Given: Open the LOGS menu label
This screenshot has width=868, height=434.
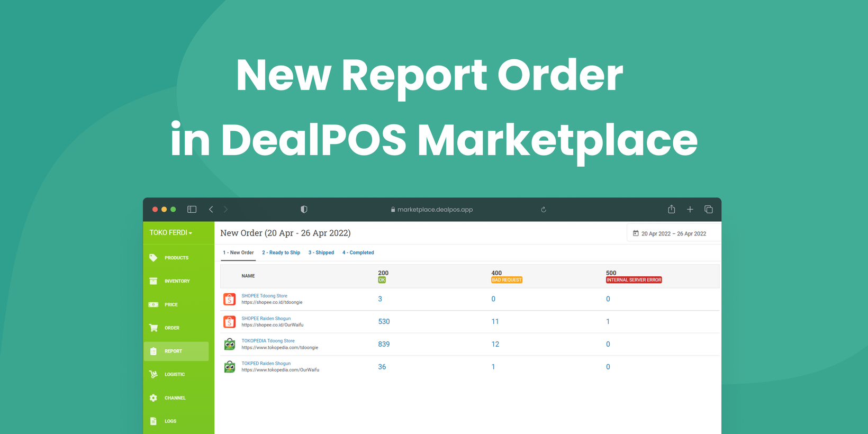Looking at the screenshot, I should coord(170,421).
